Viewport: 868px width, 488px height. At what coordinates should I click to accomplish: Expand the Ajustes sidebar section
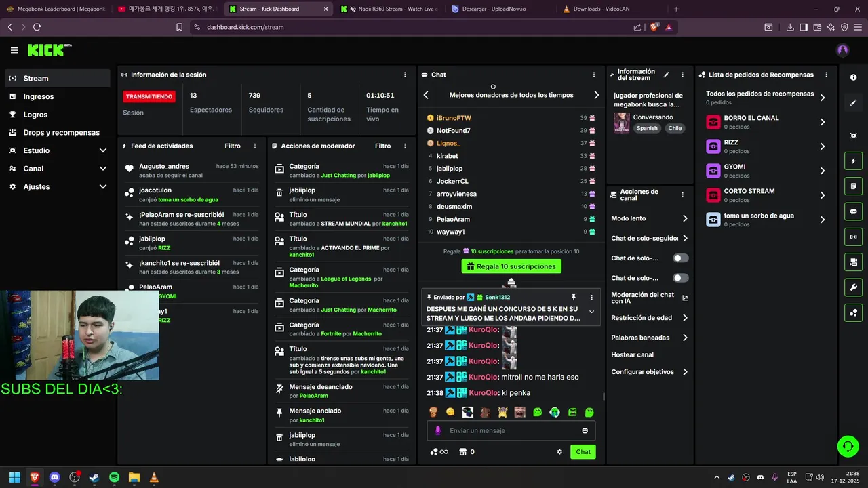click(58, 186)
